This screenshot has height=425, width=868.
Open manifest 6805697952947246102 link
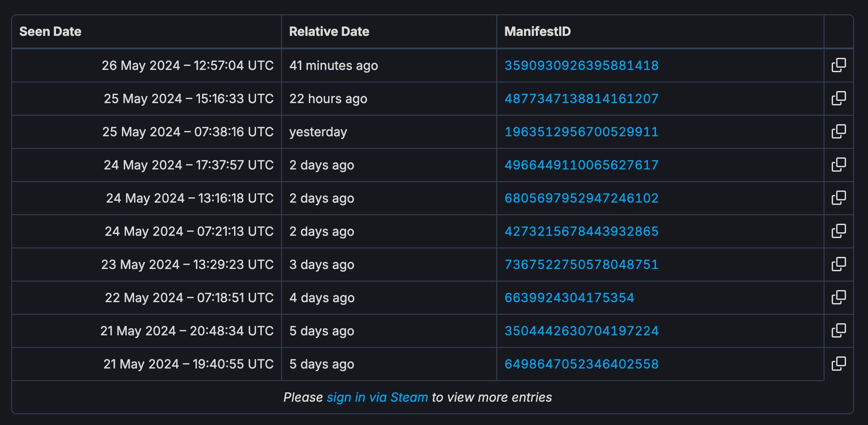582,198
